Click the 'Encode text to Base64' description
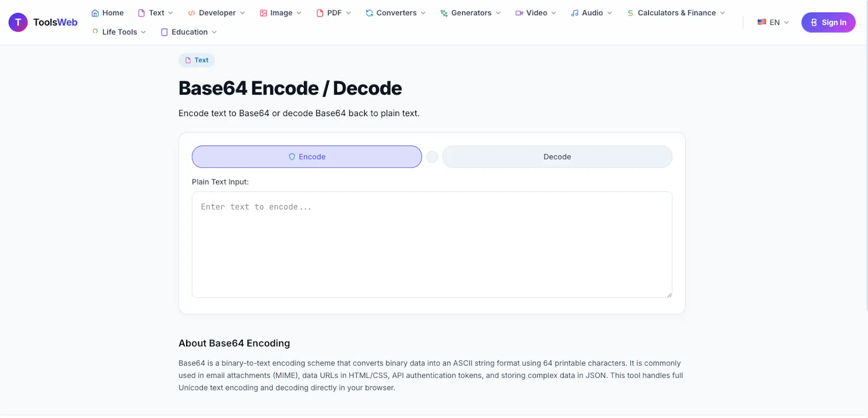The width and height of the screenshot is (868, 418). [299, 113]
